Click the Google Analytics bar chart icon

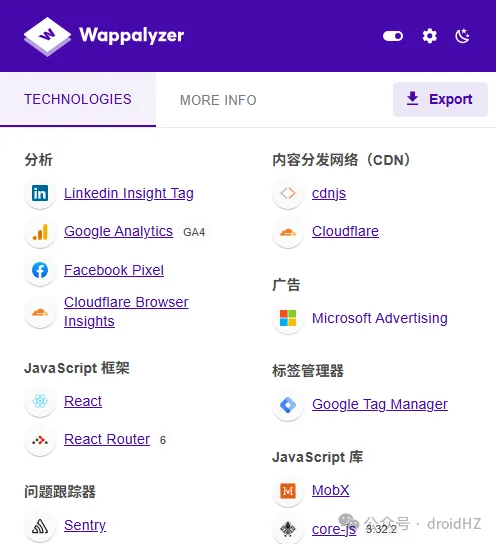click(x=40, y=232)
